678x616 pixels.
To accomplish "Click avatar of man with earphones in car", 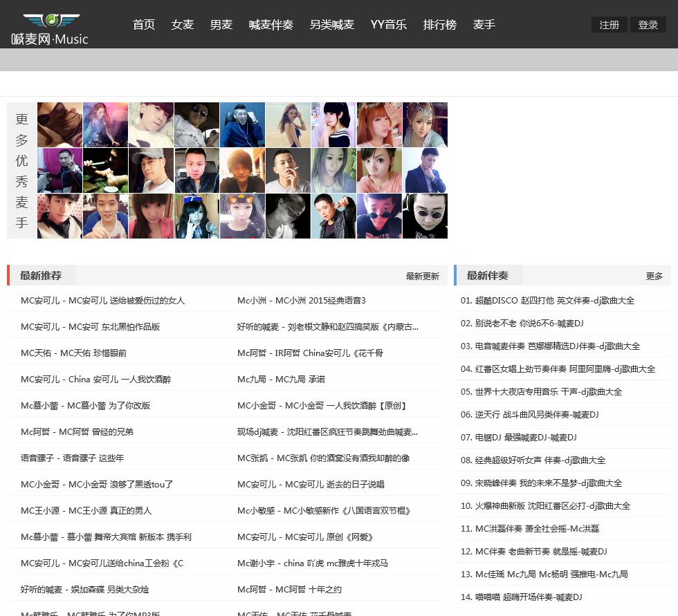I will point(242,124).
